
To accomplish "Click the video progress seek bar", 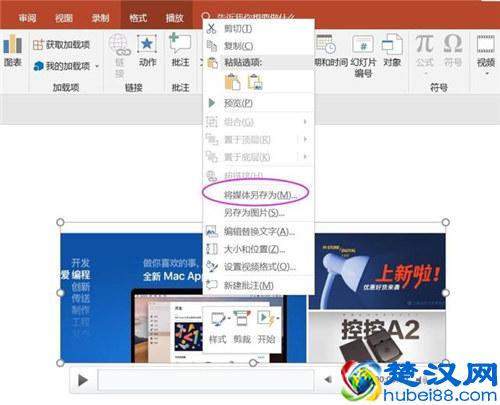I will 206,379.
